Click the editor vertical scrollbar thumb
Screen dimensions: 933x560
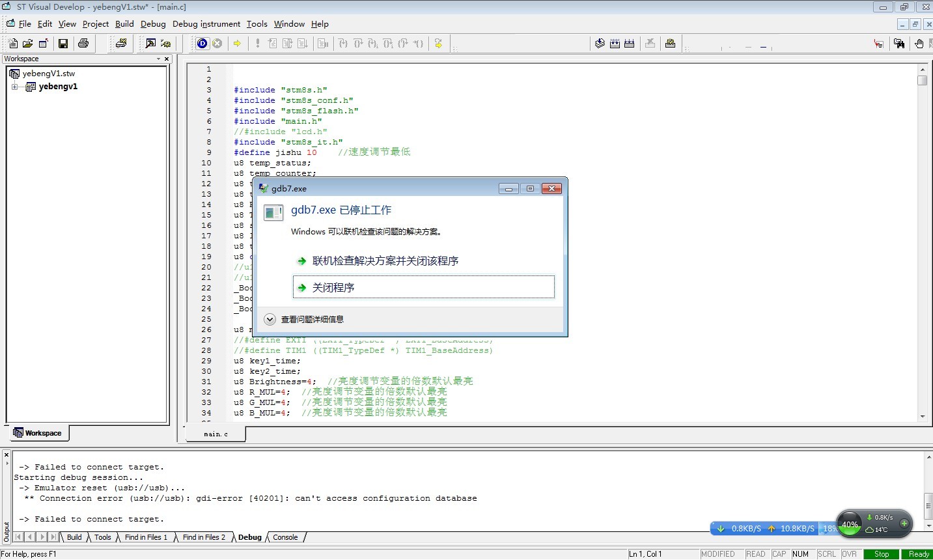[x=922, y=81]
